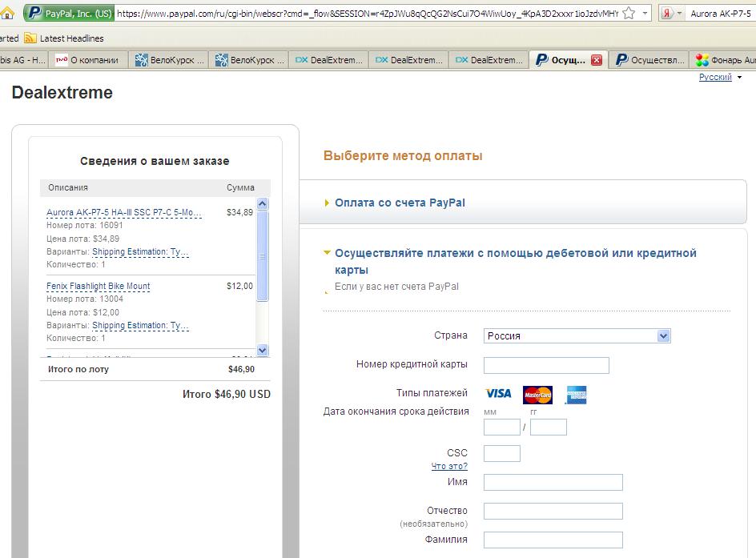Image resolution: width=756 pixels, height=558 pixels.
Task: Click the 'Номер лота: 16091' text
Action: [x=85, y=226]
